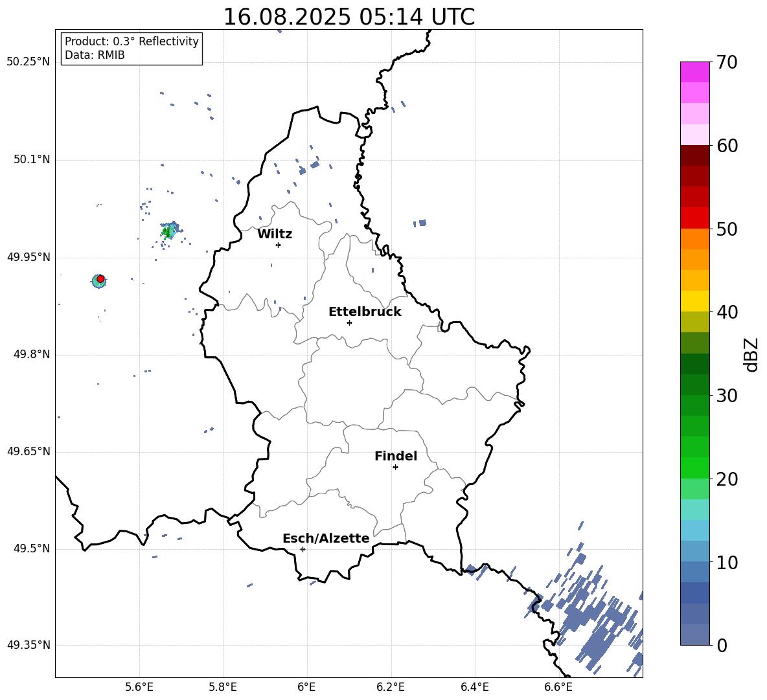
Task: Click the 49.35°N latitude label
Action: pos(29,645)
